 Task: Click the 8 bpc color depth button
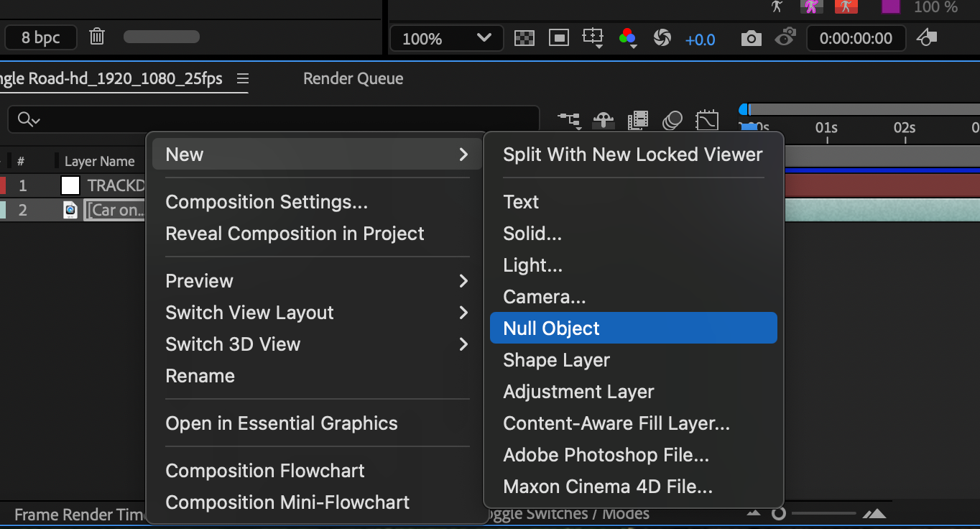[40, 37]
